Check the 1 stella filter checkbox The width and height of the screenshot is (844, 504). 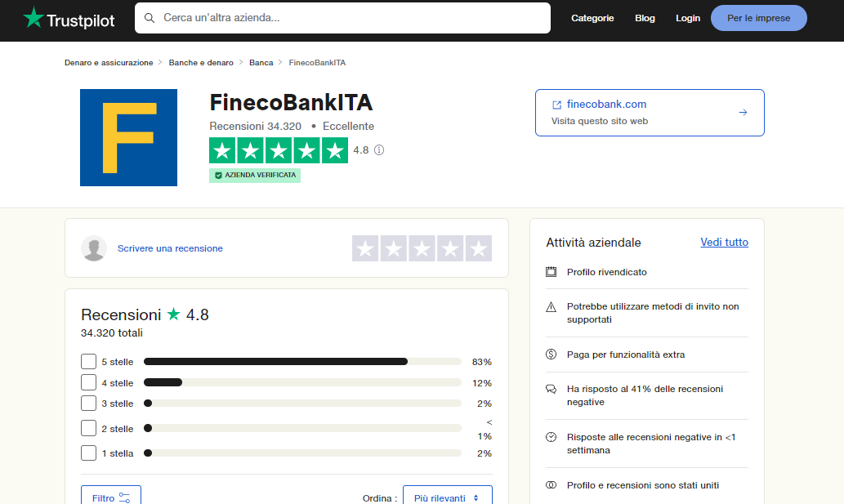tap(89, 453)
